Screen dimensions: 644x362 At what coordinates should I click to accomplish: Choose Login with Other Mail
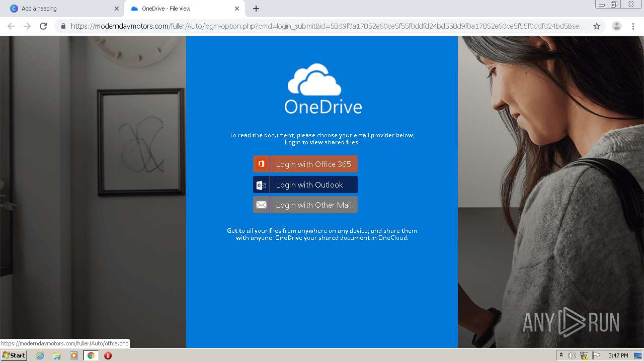305,205
